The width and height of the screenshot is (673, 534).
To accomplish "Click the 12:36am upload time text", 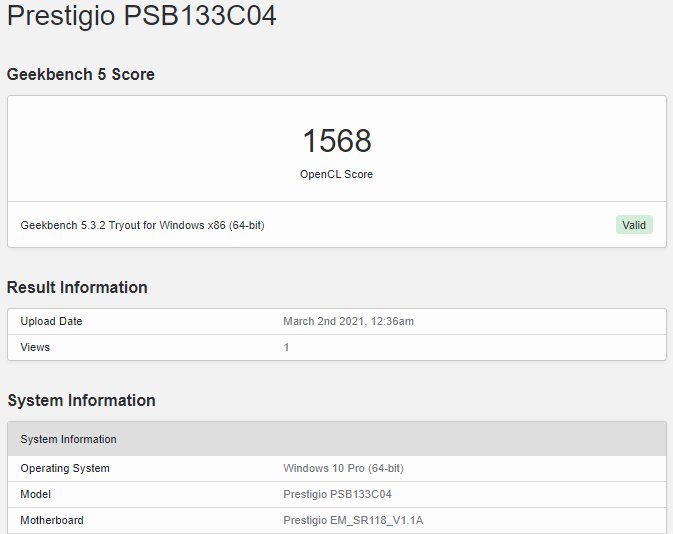I will 392,321.
